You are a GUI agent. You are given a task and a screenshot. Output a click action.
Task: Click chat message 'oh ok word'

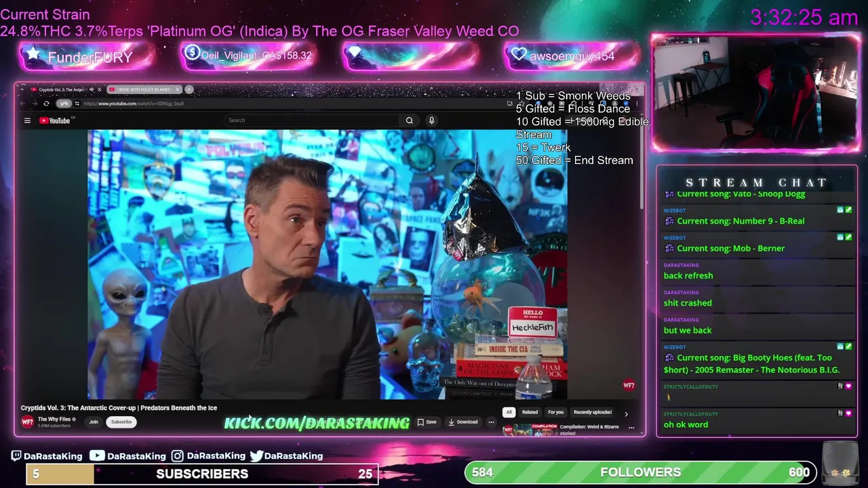686,425
